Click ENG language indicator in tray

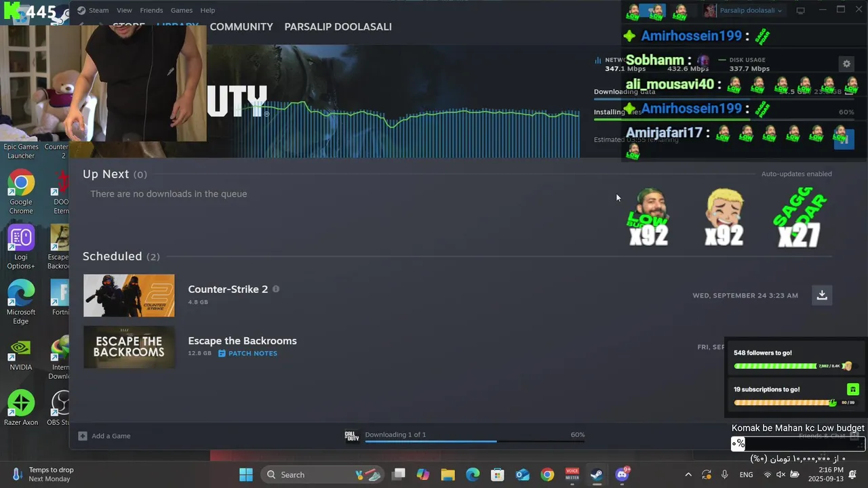click(746, 474)
